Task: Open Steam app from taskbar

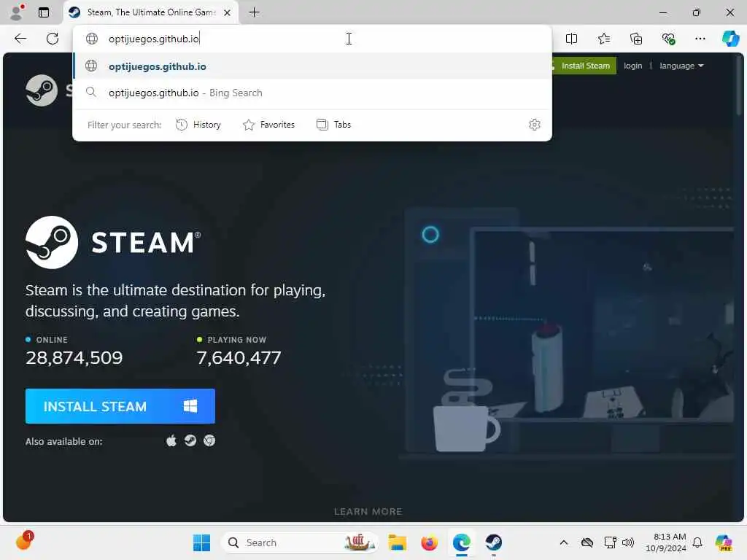Action: pyautogui.click(x=494, y=542)
